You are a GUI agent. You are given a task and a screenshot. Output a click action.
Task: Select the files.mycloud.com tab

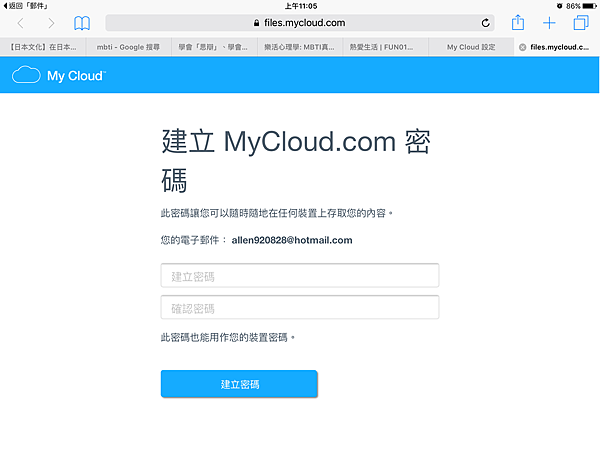pos(557,47)
